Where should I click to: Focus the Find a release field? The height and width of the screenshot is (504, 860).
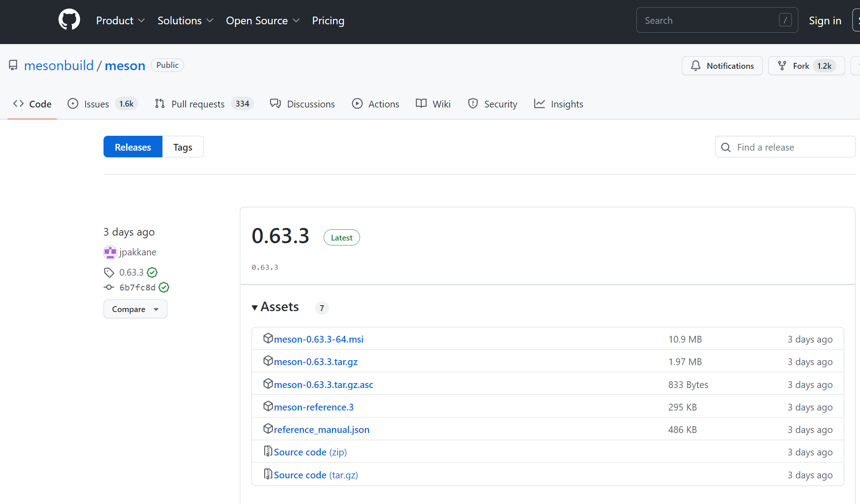785,147
